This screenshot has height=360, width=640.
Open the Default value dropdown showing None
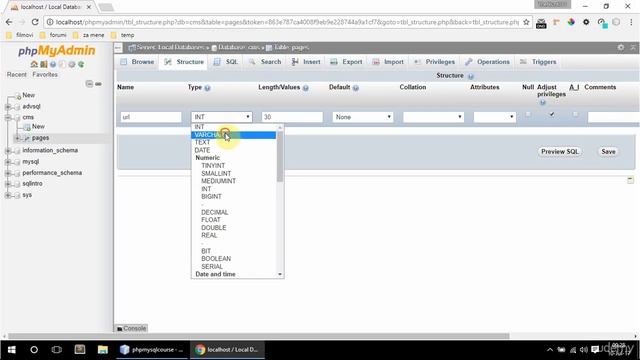pyautogui.click(x=363, y=117)
